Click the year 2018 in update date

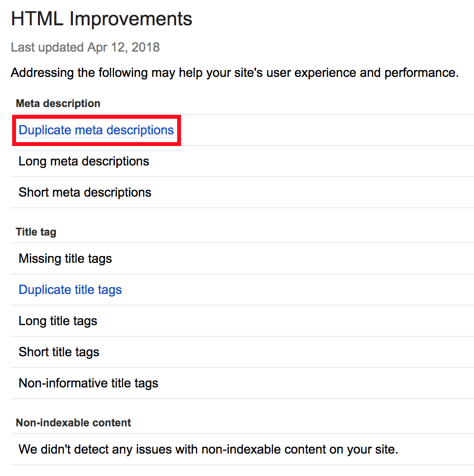(x=146, y=47)
